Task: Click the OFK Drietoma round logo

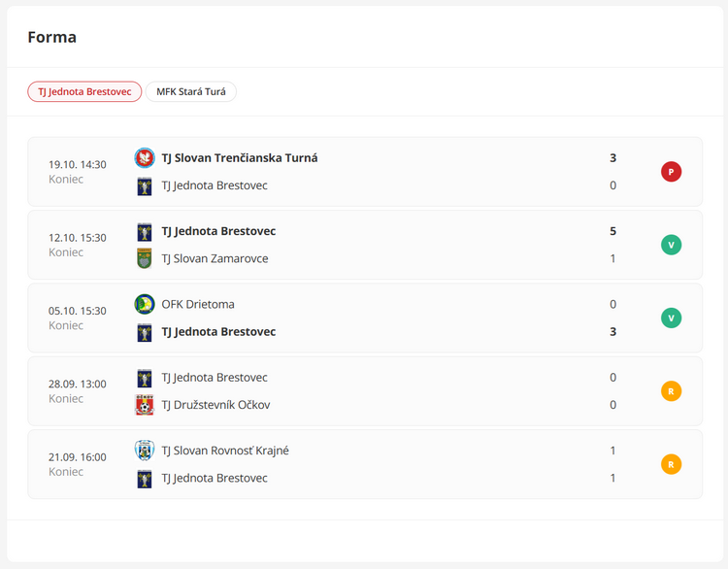Action: [x=145, y=304]
